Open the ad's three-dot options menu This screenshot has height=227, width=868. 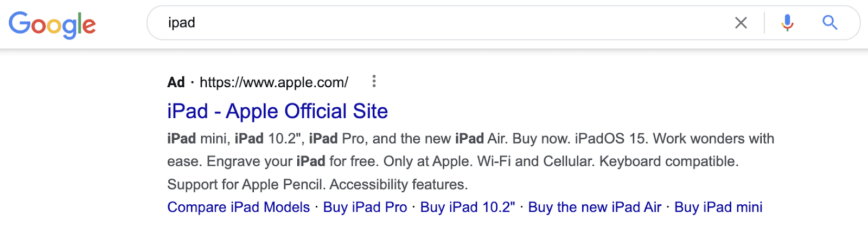[x=374, y=82]
